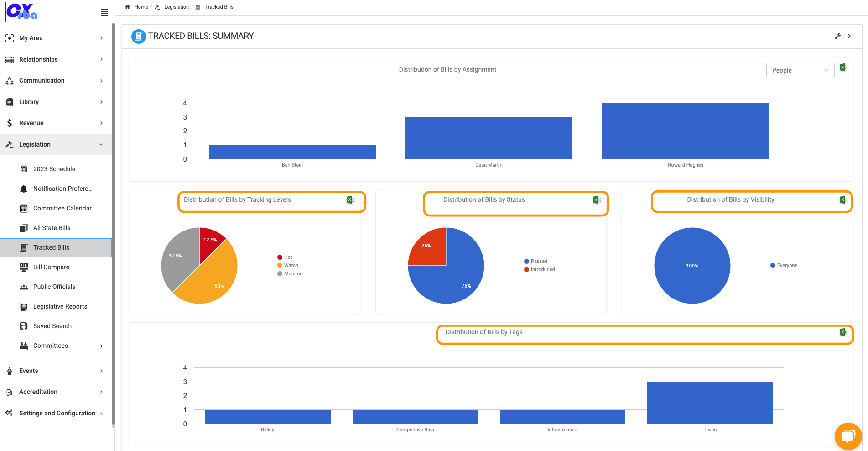Screen dimensions: 868x451
Task: Toggle the Hot legend entry
Action: point(285,257)
